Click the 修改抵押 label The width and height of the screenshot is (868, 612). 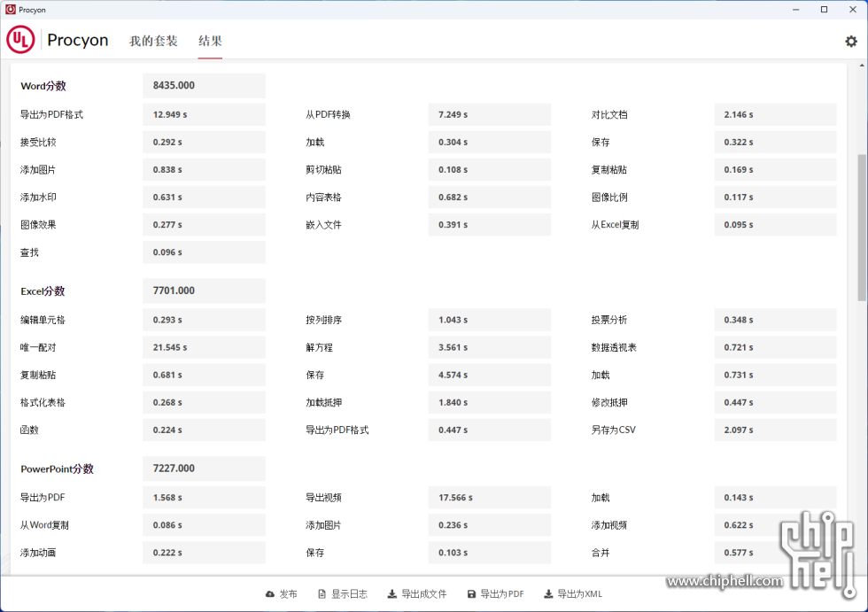[x=609, y=402]
